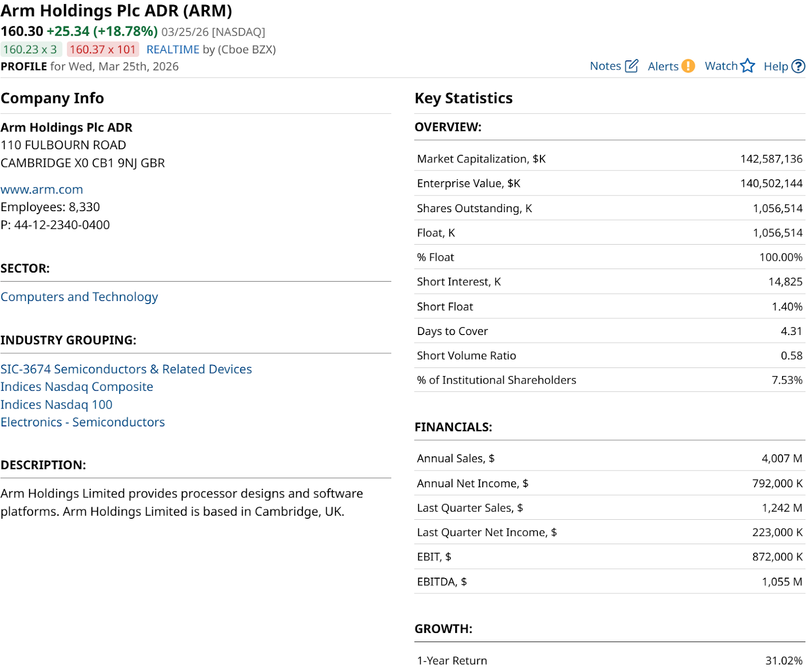Open Computers and Technology sector link
812x670 pixels.
click(79, 297)
